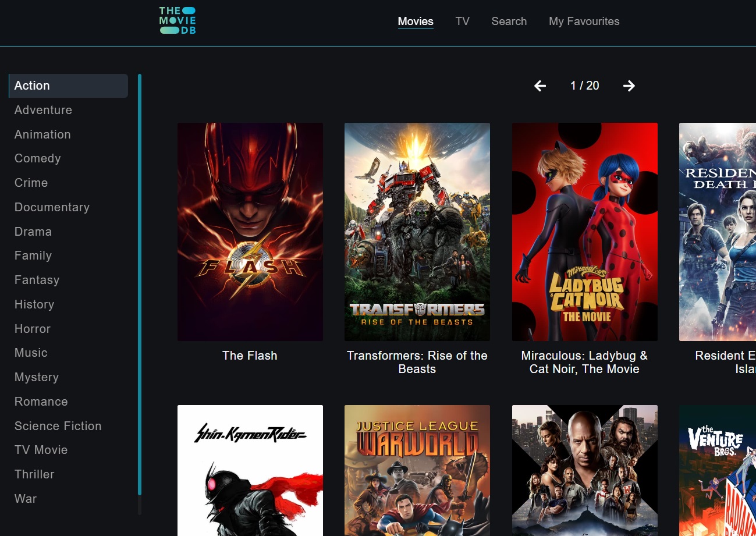Screen dimensions: 756x536
Task: Open the Search page
Action: (x=509, y=22)
